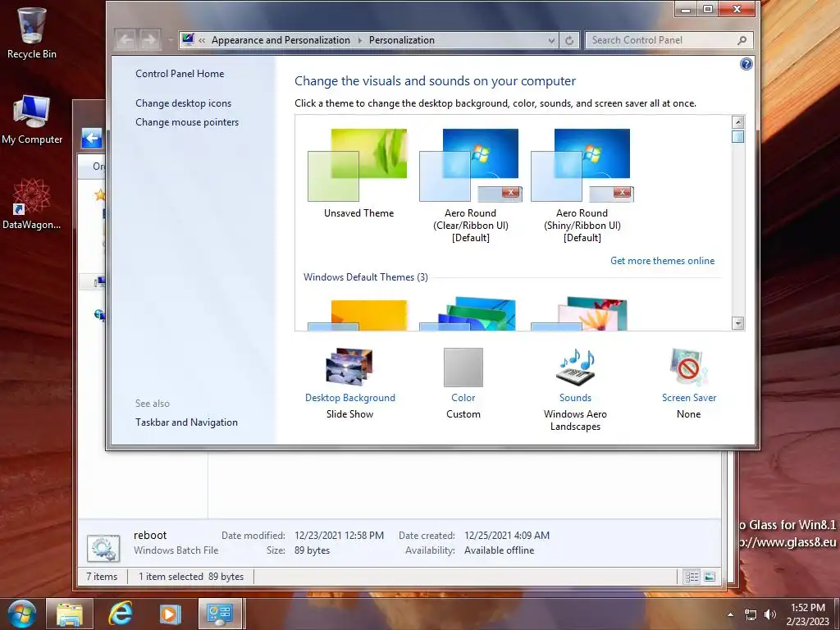Open breadcrumb double-chevron overflow
Viewport: 840px width, 630px height.
(x=202, y=40)
